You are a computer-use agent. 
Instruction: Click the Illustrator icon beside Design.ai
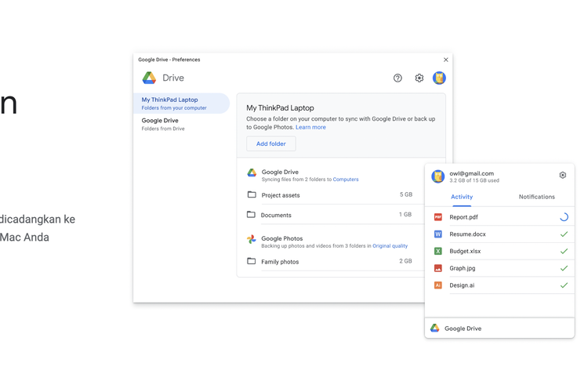438,285
